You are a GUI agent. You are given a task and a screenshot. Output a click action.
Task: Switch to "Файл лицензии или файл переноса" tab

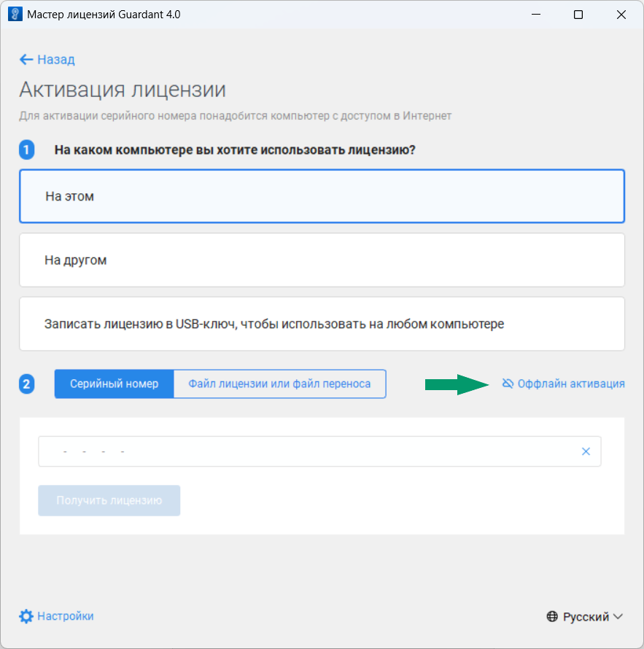click(x=279, y=384)
